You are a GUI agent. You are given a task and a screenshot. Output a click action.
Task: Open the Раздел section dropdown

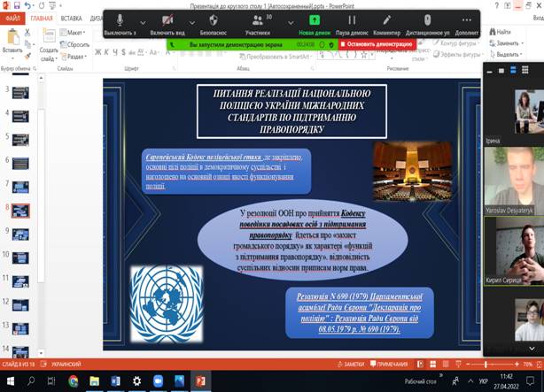click(74, 56)
